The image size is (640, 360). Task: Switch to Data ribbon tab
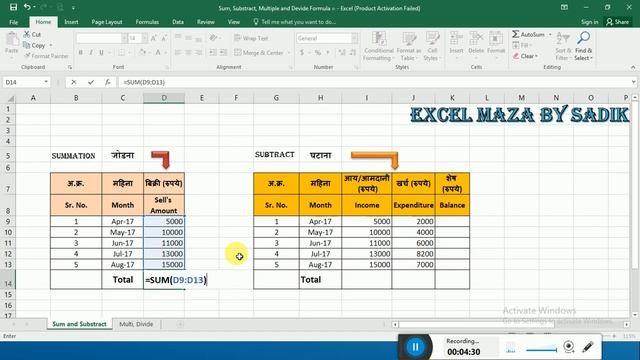[178, 22]
